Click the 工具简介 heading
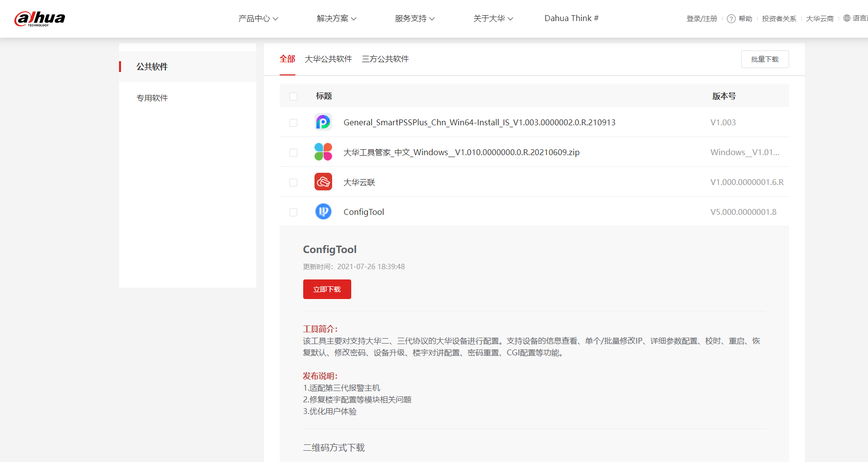The height and width of the screenshot is (462, 868). point(320,329)
